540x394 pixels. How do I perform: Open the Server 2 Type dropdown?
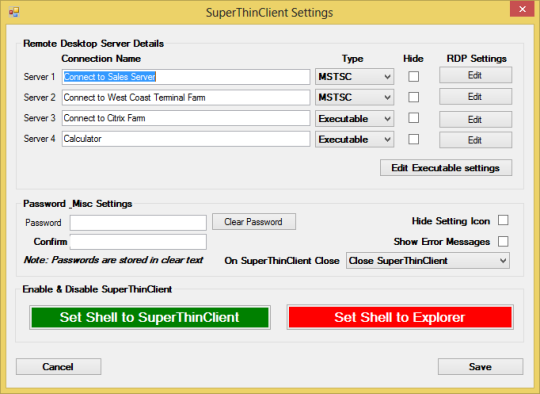point(354,97)
